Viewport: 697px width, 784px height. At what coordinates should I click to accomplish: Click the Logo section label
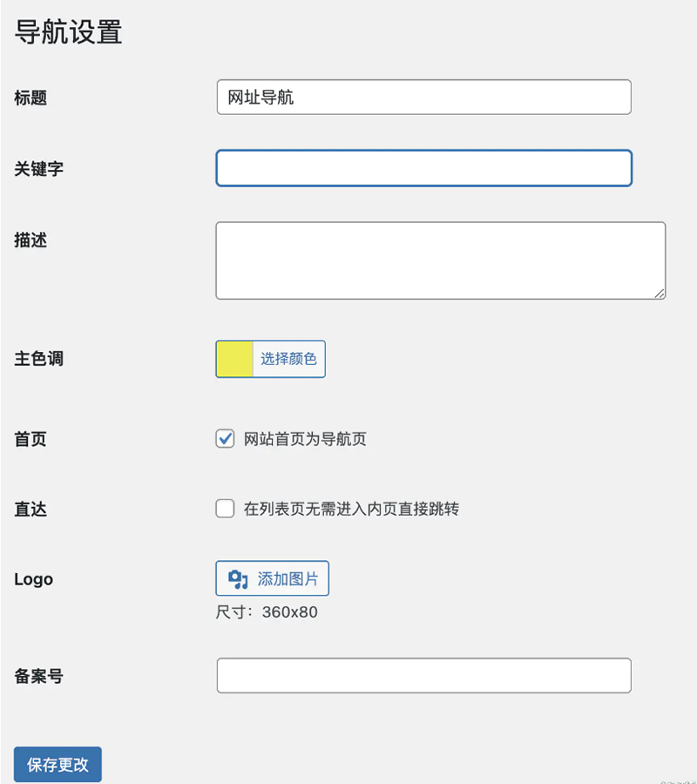33,578
